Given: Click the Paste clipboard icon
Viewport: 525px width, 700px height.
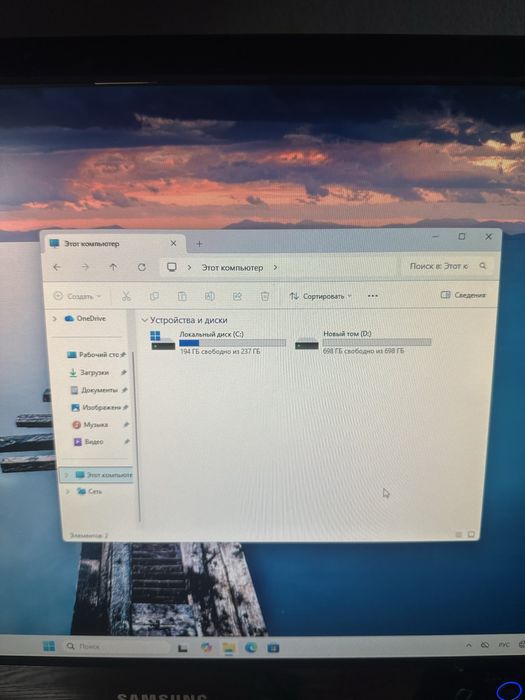Looking at the screenshot, I should [182, 296].
